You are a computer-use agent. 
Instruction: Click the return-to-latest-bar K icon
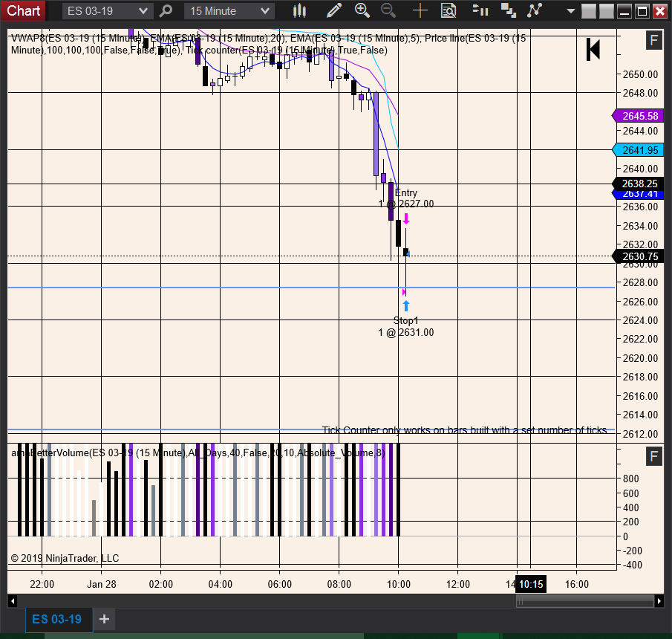pyautogui.click(x=593, y=49)
